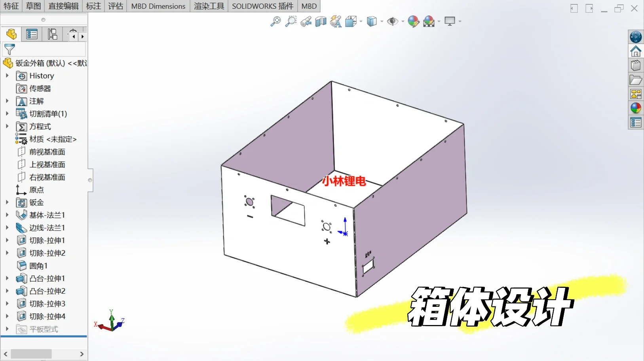Image resolution: width=644 pixels, height=361 pixels.
Task: Select the 切除-拉伸1 feature
Action: [41, 240]
